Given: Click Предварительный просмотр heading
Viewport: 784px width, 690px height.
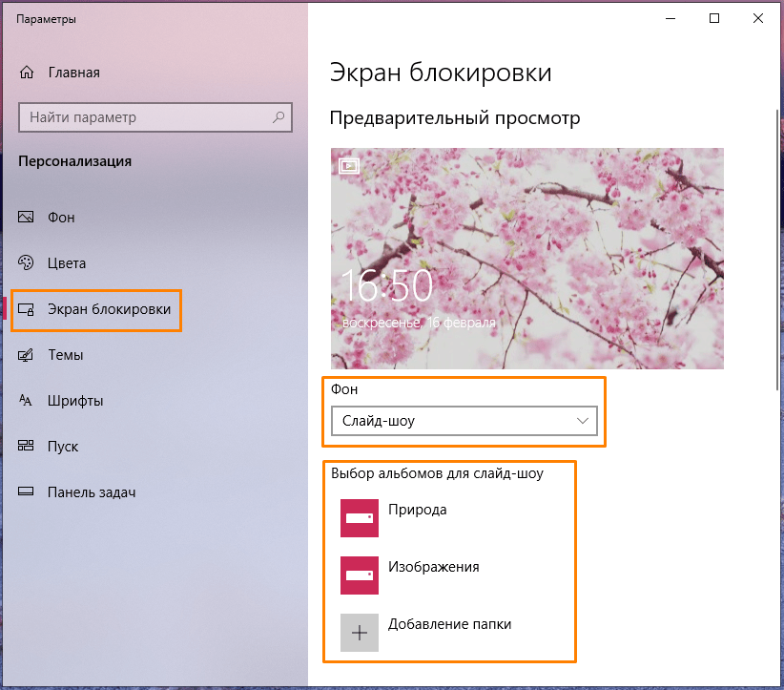Looking at the screenshot, I should [x=455, y=118].
